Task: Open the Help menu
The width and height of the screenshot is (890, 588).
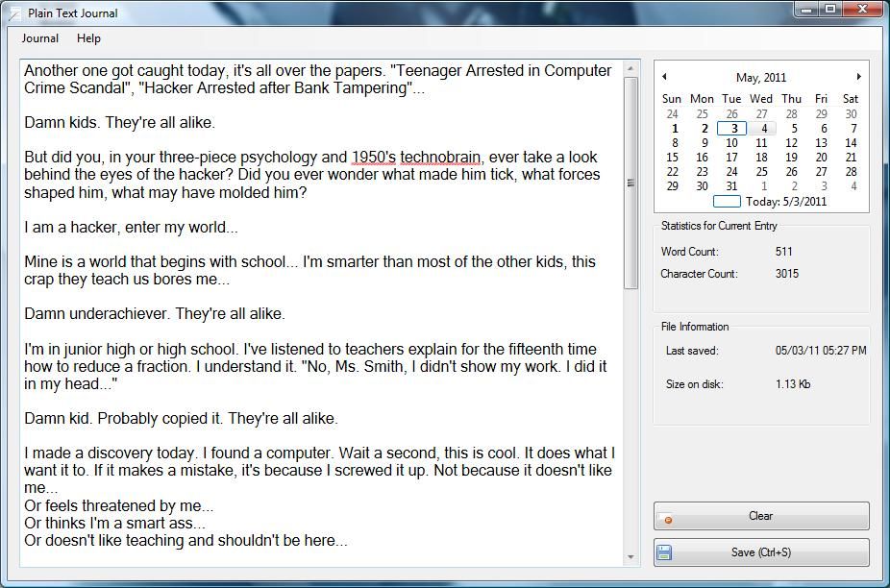Action: (x=88, y=38)
